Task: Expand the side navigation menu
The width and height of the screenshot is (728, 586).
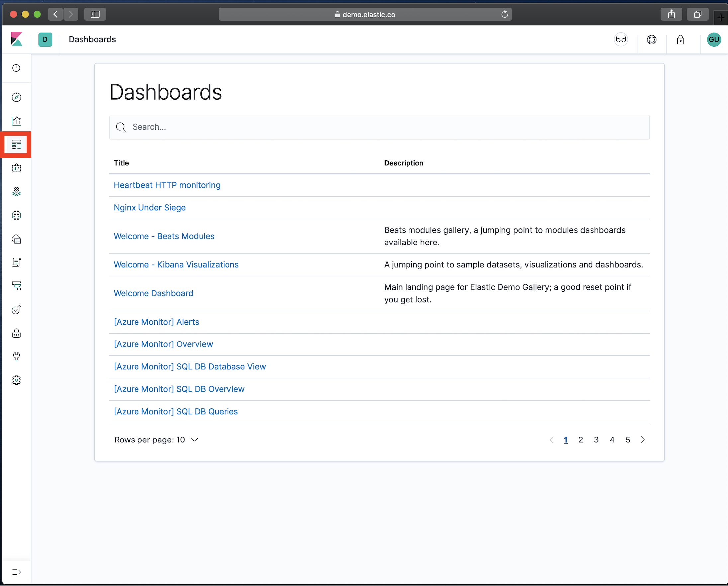Action: point(16,572)
